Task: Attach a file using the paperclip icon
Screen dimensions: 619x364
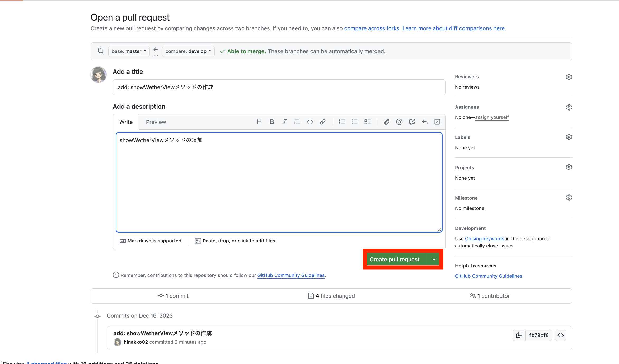Action: pos(386,122)
